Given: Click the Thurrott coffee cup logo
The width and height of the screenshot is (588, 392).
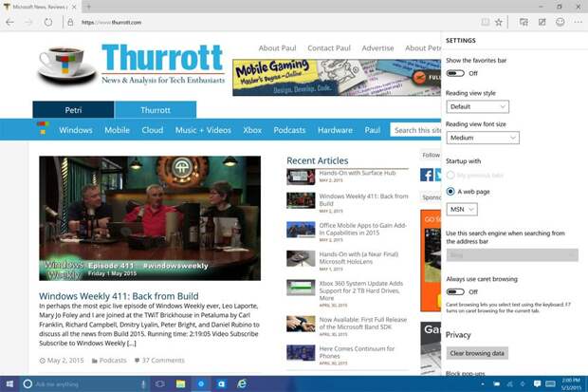Looking at the screenshot, I should pos(66,65).
